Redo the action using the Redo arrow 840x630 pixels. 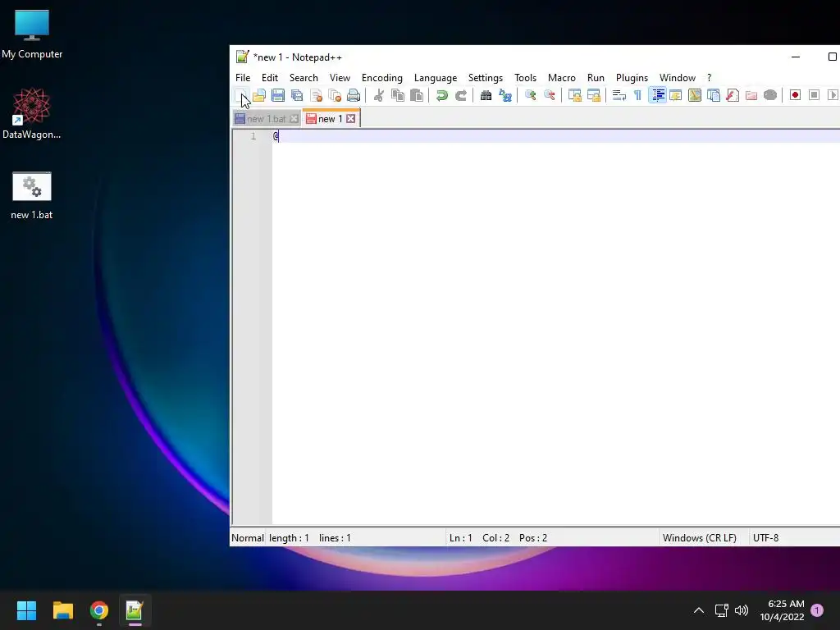(x=461, y=95)
